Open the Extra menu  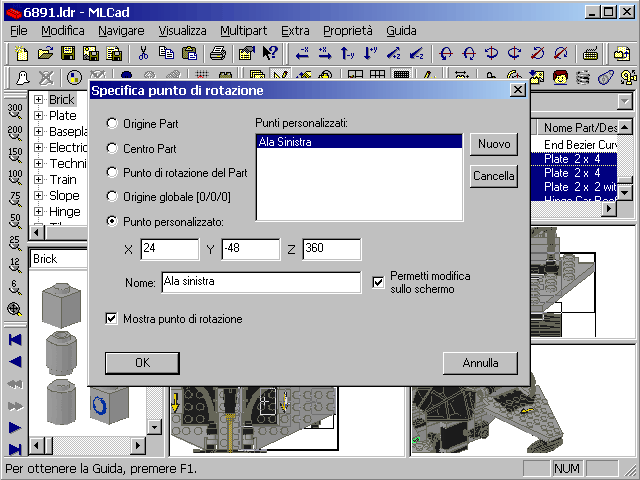coord(295,31)
